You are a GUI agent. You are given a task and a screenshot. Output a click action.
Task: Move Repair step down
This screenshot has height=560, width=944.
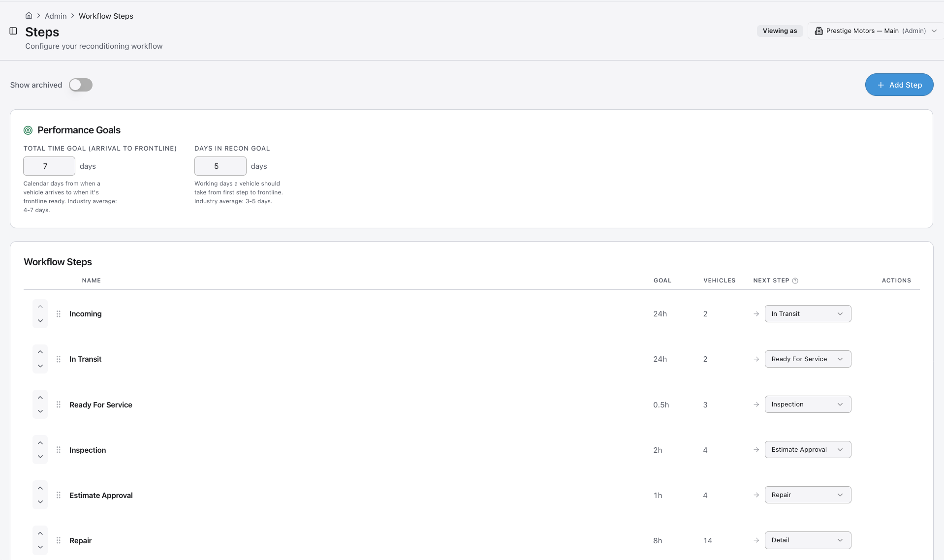point(40,547)
